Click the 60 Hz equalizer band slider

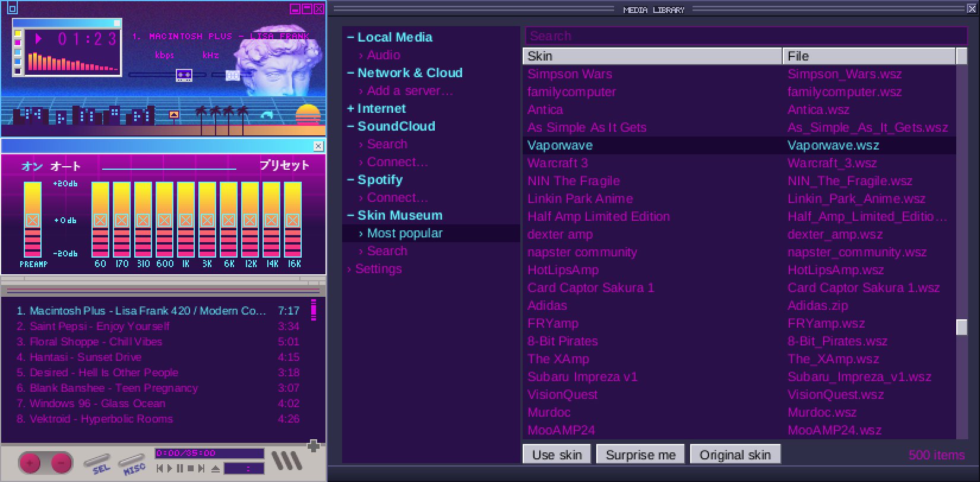point(100,220)
